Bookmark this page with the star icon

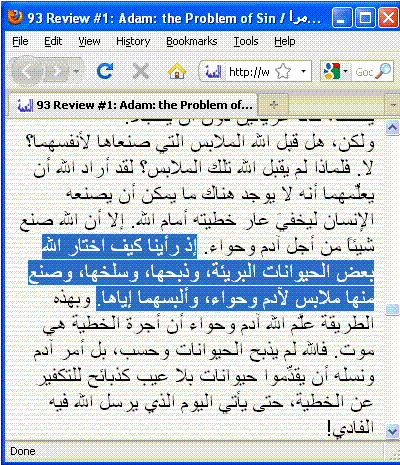[x=283, y=71]
